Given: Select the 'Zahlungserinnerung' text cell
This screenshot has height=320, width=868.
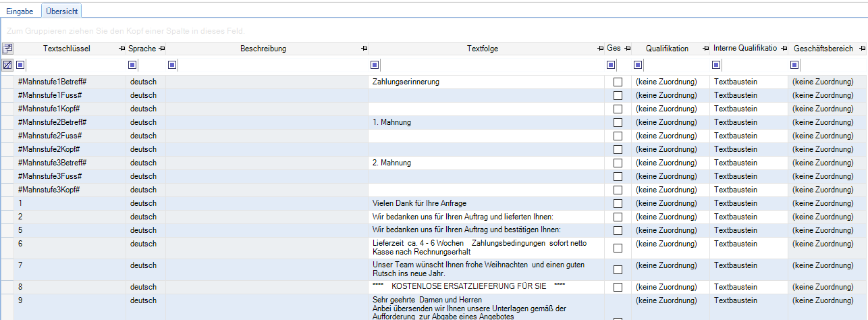Looking at the screenshot, I should pos(406,82).
